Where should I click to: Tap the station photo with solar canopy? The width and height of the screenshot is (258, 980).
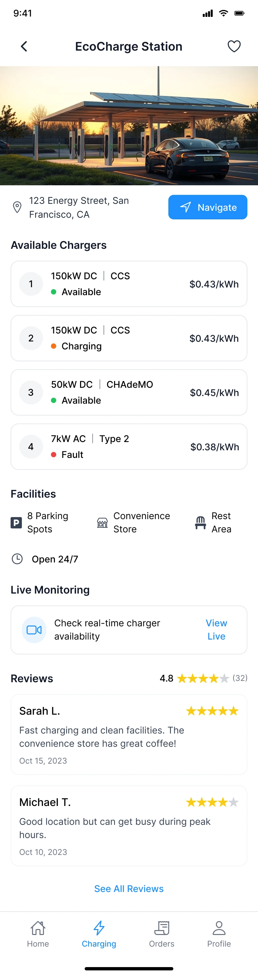pyautogui.click(x=129, y=125)
